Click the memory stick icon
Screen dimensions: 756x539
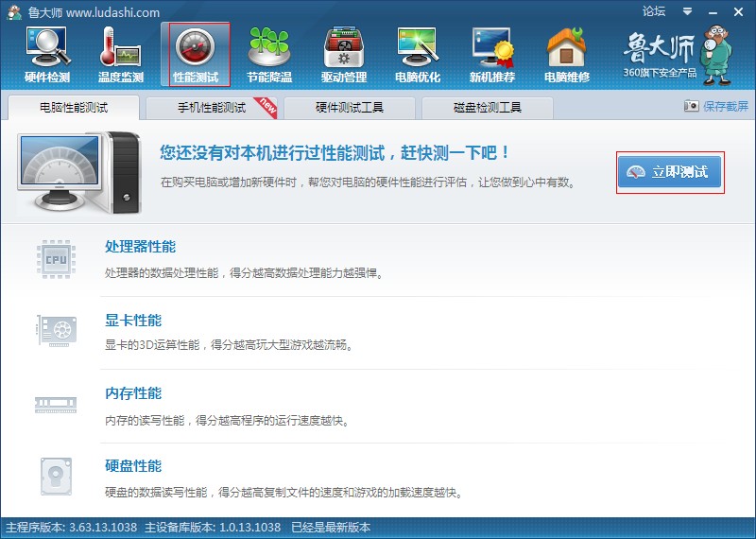pos(56,405)
